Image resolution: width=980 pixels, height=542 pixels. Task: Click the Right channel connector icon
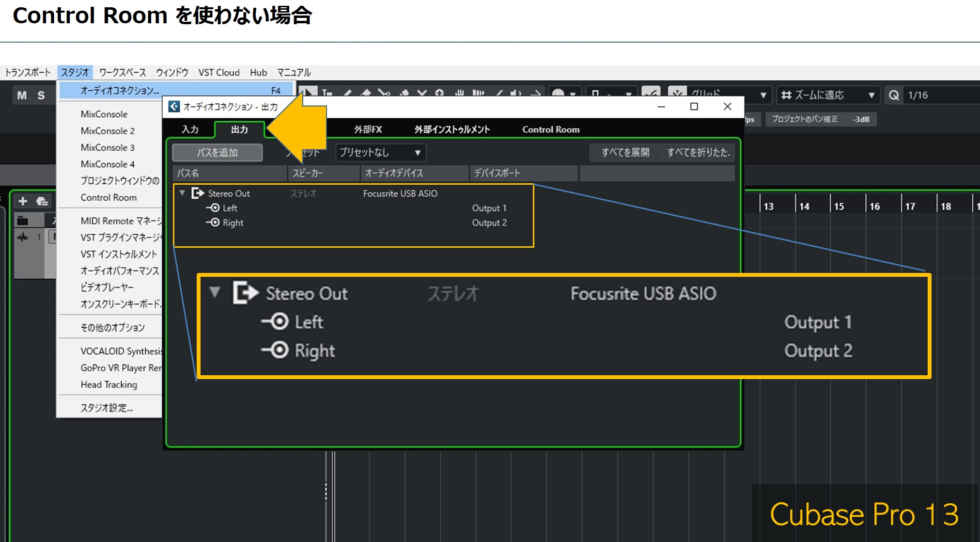pos(213,222)
